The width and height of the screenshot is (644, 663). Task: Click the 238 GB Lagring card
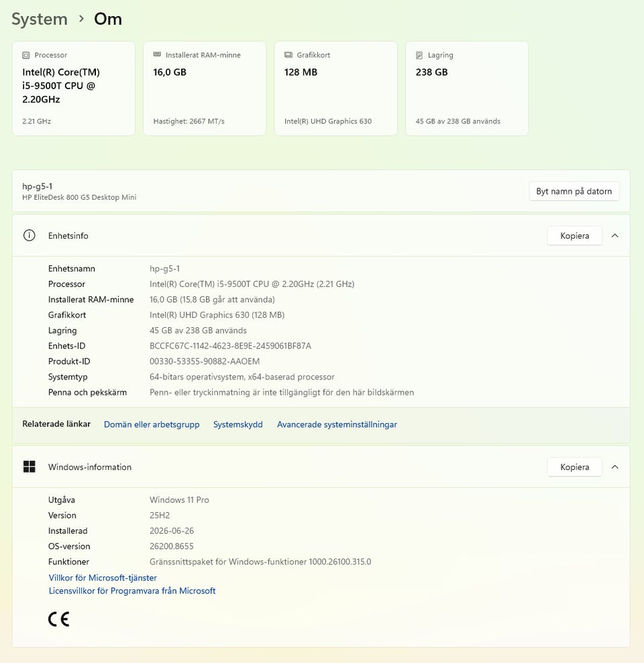click(x=467, y=88)
